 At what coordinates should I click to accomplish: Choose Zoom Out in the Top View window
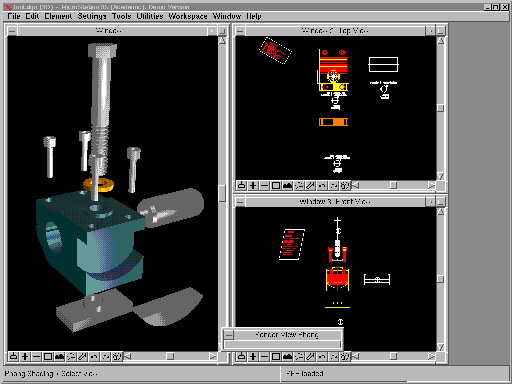[x=264, y=185]
